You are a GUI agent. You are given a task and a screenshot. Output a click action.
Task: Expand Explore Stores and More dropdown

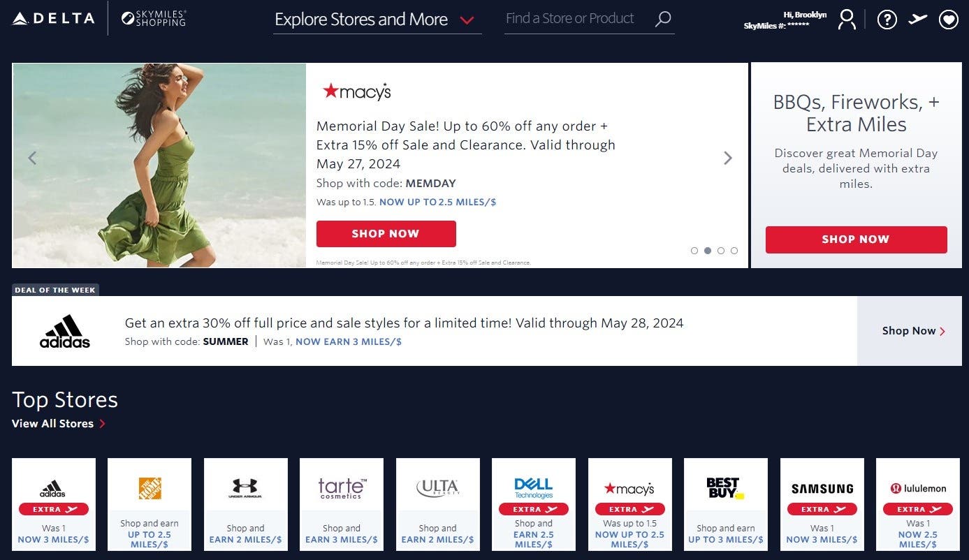click(377, 20)
